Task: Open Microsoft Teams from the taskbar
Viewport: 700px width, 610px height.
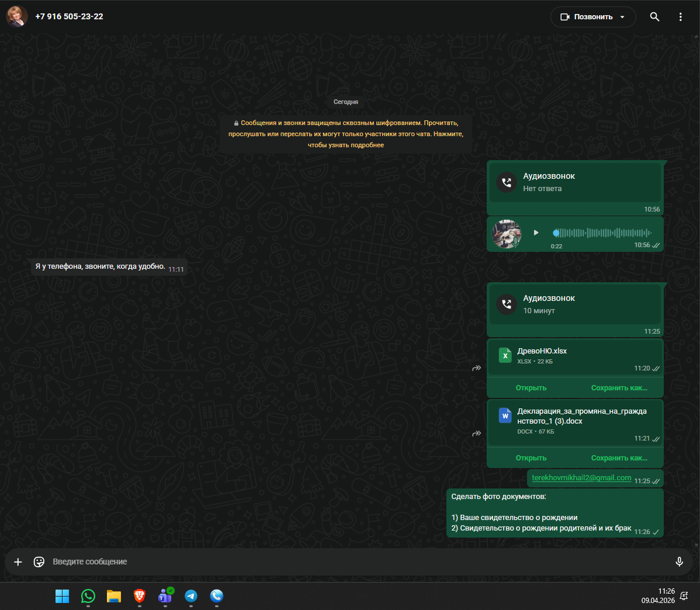Action: 165,596
